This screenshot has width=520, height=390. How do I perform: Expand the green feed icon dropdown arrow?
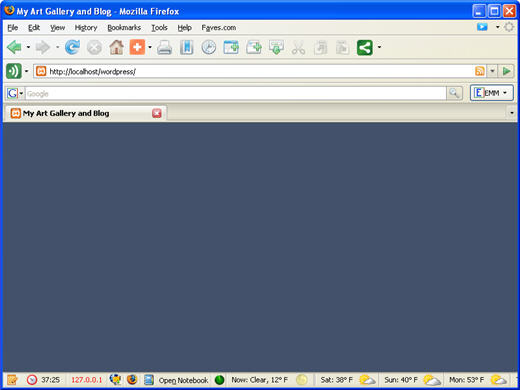[x=26, y=71]
